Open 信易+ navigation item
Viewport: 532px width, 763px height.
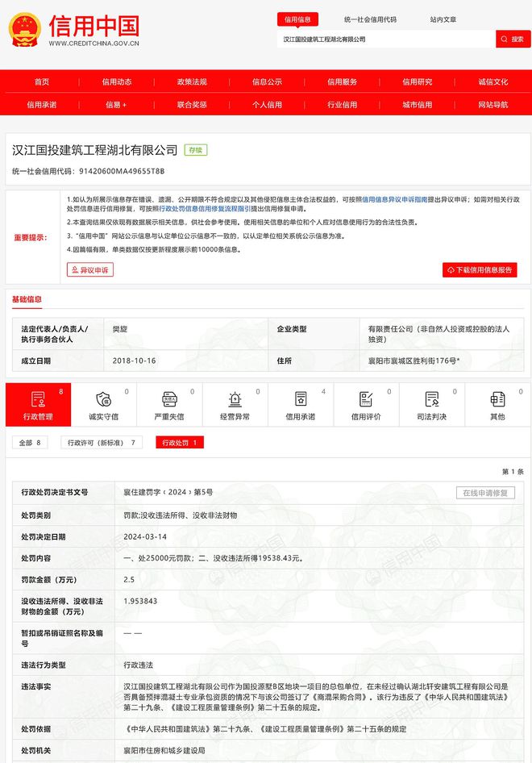[x=116, y=105]
